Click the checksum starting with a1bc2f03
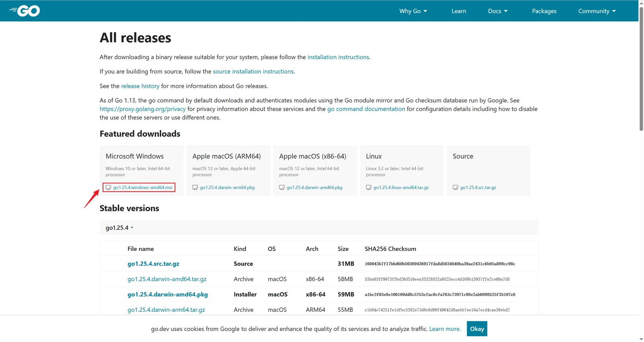 (440, 295)
